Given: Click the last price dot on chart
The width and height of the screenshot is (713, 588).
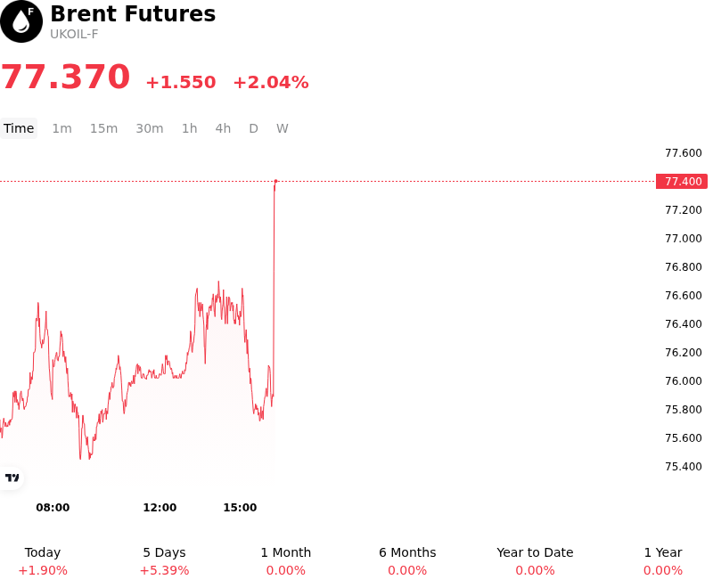Looking at the screenshot, I should (x=275, y=182).
